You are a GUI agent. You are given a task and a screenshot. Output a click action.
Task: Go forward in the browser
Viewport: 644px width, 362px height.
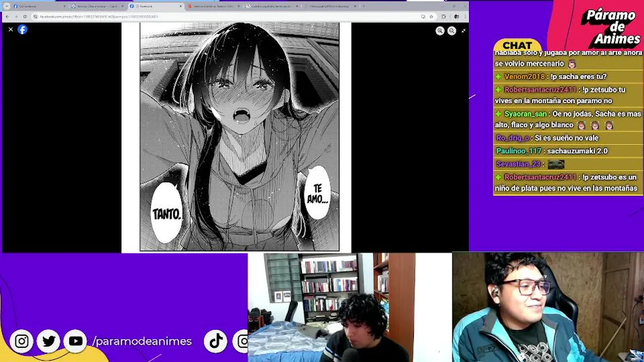(x=16, y=17)
